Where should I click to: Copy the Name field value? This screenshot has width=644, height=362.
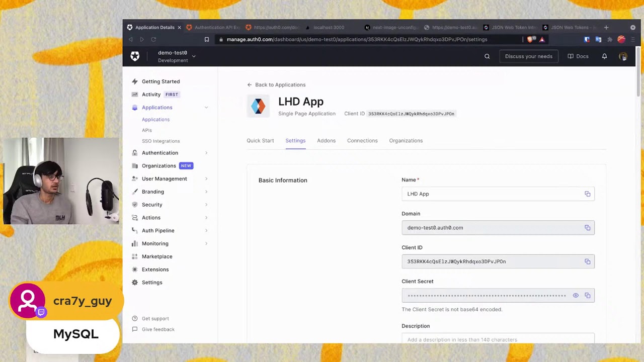[x=587, y=194]
